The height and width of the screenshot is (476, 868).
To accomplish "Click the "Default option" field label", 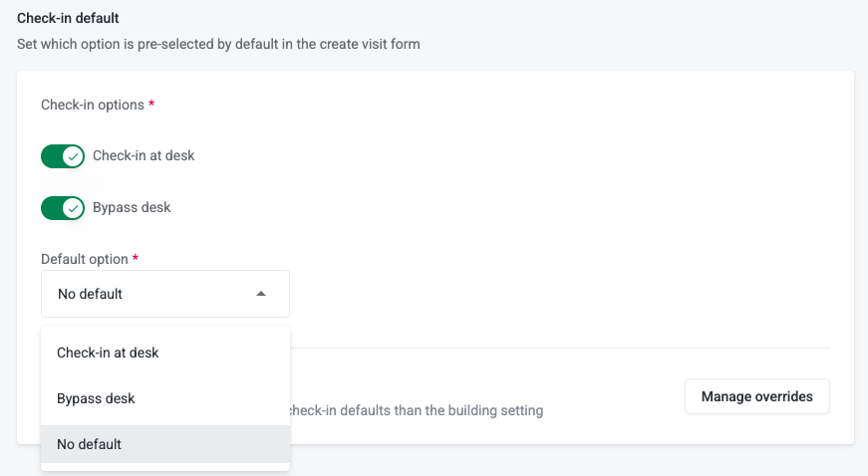I will (x=85, y=259).
